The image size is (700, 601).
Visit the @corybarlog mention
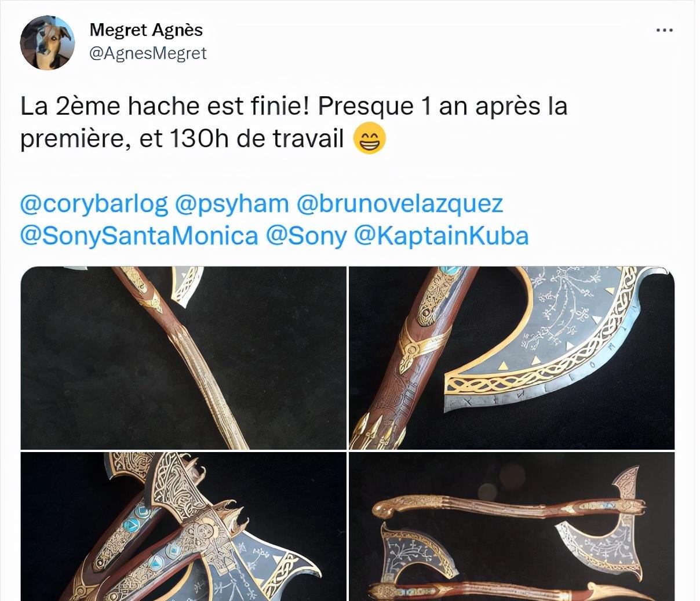tap(94, 204)
